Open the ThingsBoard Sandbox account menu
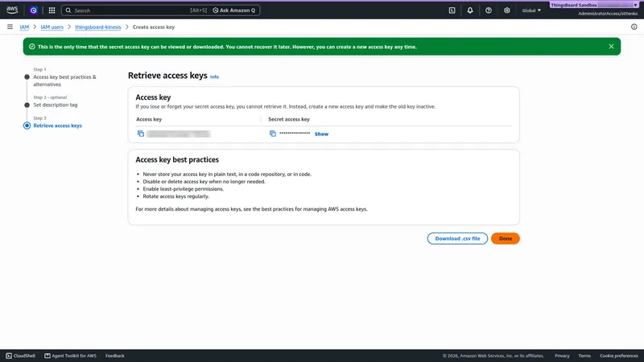644x362 pixels. click(x=594, y=5)
